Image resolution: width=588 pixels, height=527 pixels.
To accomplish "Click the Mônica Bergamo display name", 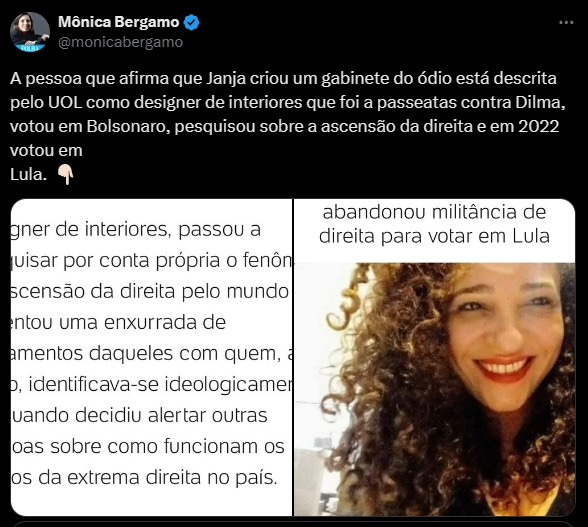I will click(118, 22).
